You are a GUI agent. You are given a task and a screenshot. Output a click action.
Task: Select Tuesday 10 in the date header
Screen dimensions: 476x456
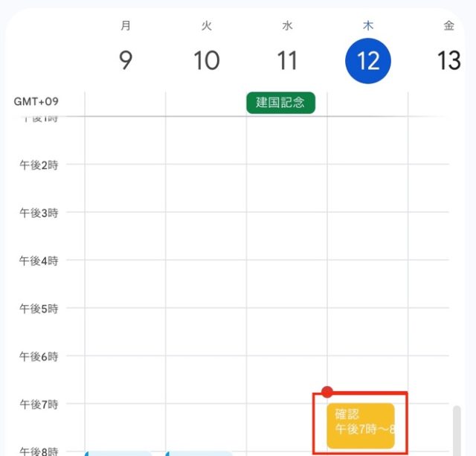pos(206,60)
